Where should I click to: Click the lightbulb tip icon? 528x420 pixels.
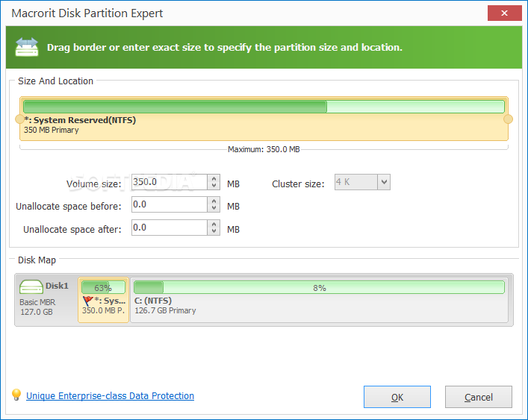16,395
